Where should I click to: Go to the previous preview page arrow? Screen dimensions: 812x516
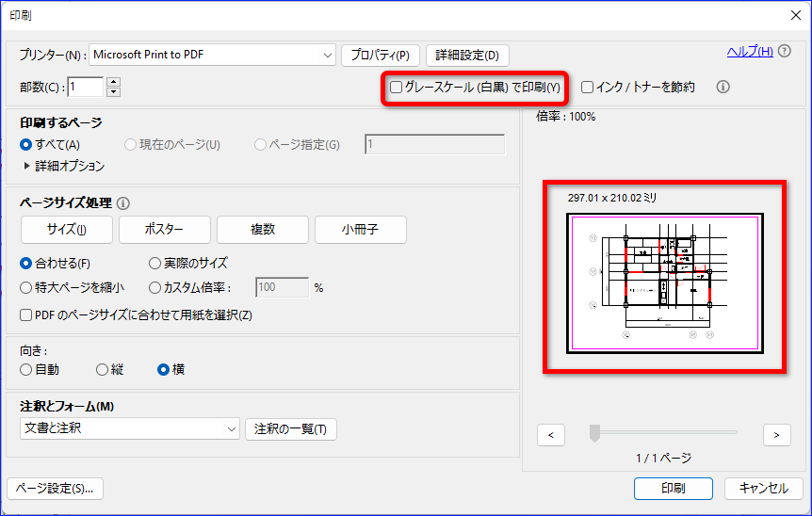click(551, 435)
